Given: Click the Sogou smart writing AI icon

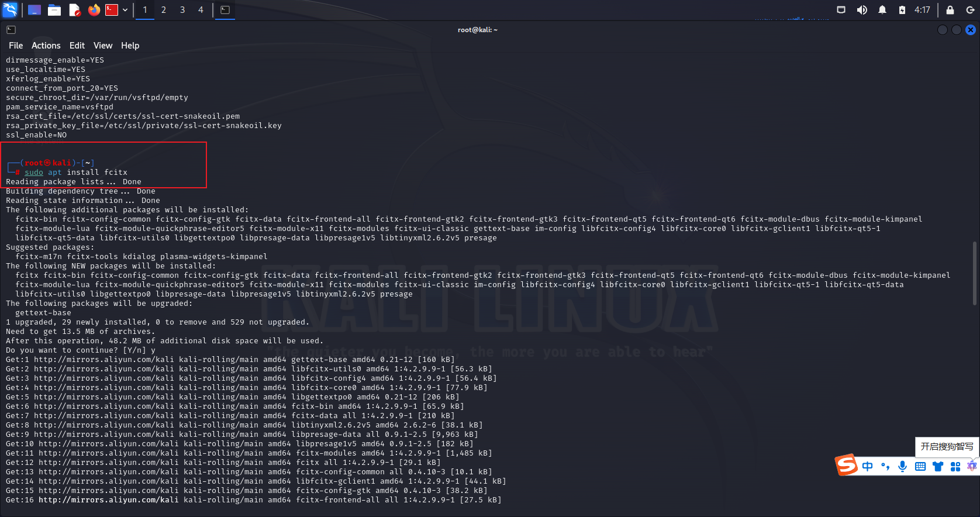Looking at the screenshot, I should point(972,466).
